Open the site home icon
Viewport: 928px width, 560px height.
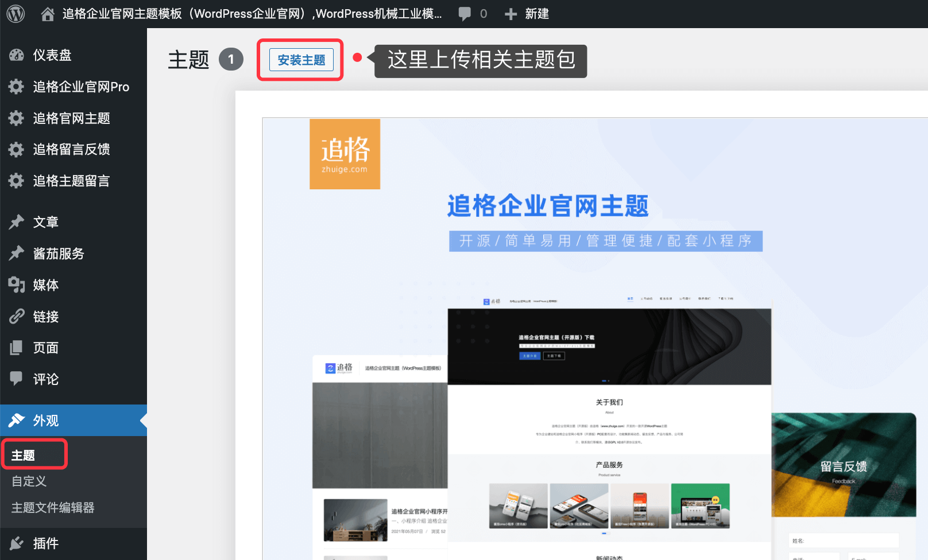[48, 14]
